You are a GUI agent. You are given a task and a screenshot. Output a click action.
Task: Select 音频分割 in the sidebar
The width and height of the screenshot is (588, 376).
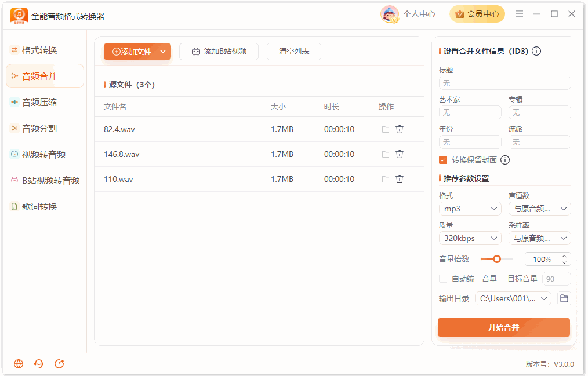point(39,129)
